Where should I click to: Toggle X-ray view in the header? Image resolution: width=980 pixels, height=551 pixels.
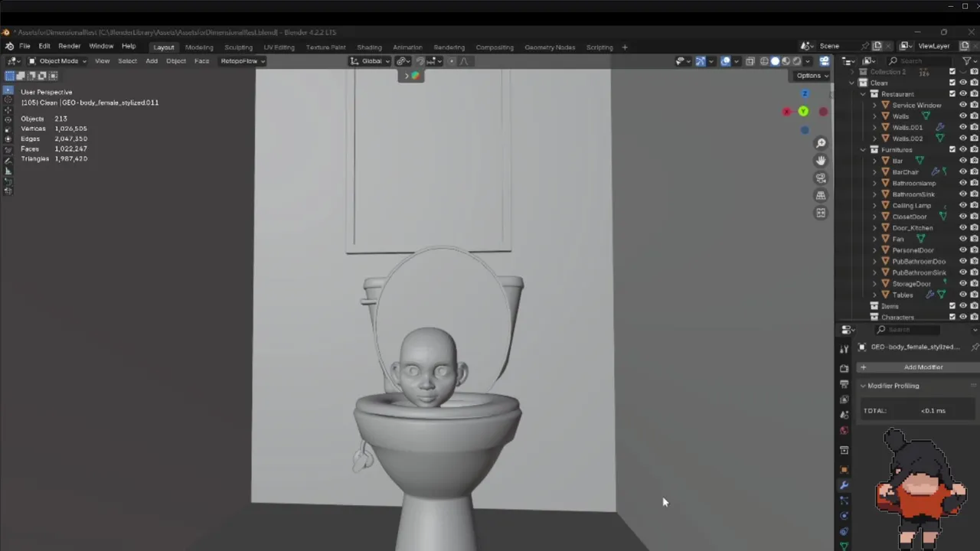pyautogui.click(x=750, y=61)
